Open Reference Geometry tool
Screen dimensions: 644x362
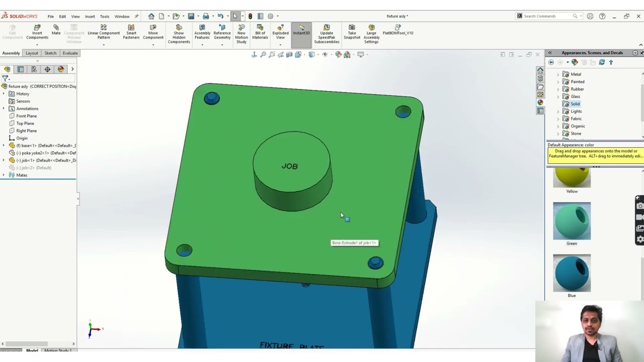click(222, 32)
